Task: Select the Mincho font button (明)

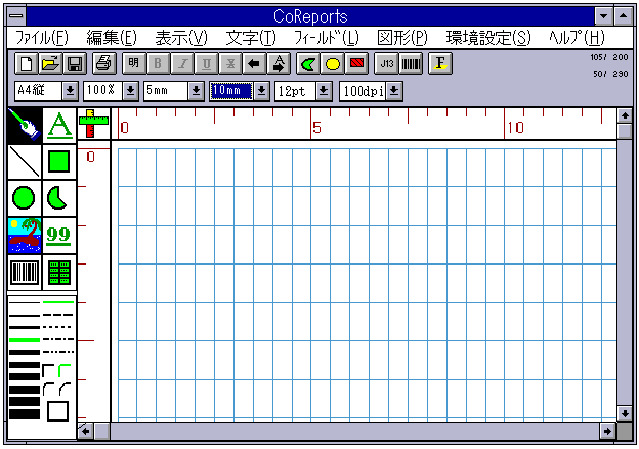Action: click(x=134, y=64)
